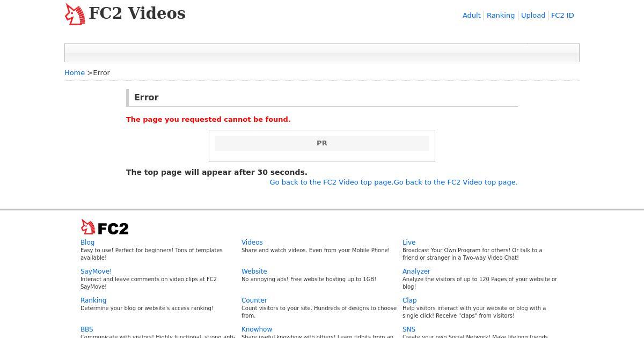Click the second 'Go back to the FC2 Video top page' link
This screenshot has height=338, width=644.
[456, 182]
